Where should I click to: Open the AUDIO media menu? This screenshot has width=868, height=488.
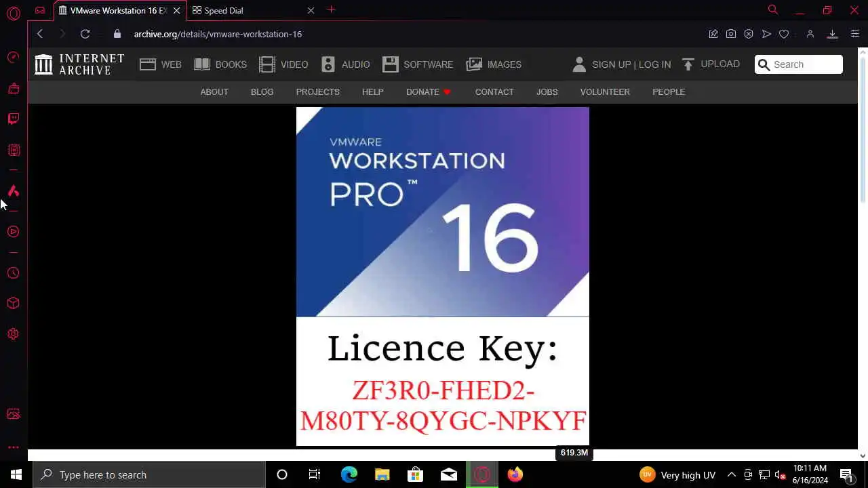pyautogui.click(x=346, y=64)
